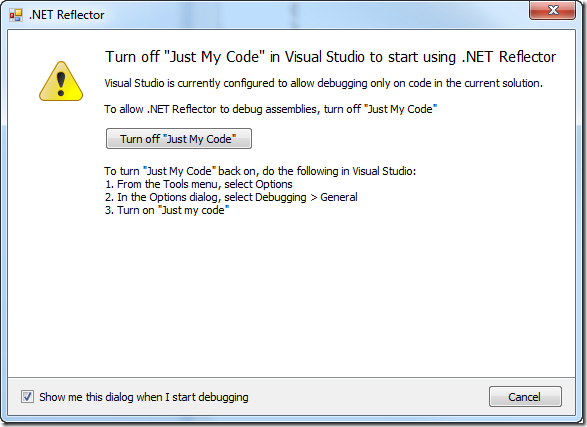Click the Turn off "Just My Code" button
This screenshot has height=427, width=587.
[179, 139]
